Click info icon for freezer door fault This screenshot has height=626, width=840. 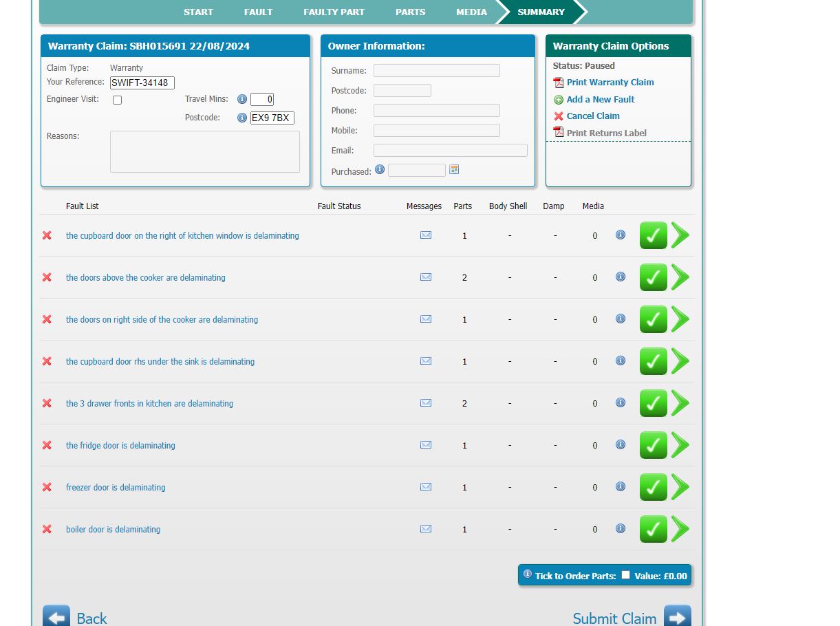tap(621, 486)
